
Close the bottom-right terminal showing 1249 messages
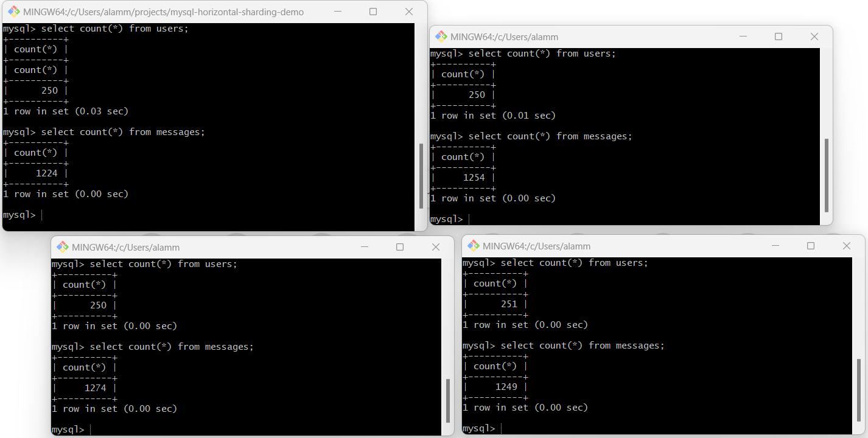pos(847,246)
